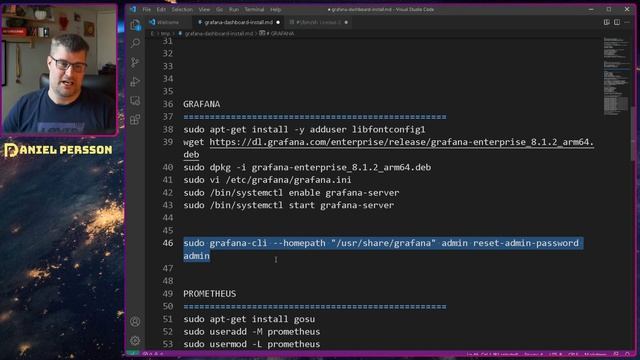Click the GRAFANA breadcrumb symbol
This screenshot has height=360, width=640.
point(282,33)
